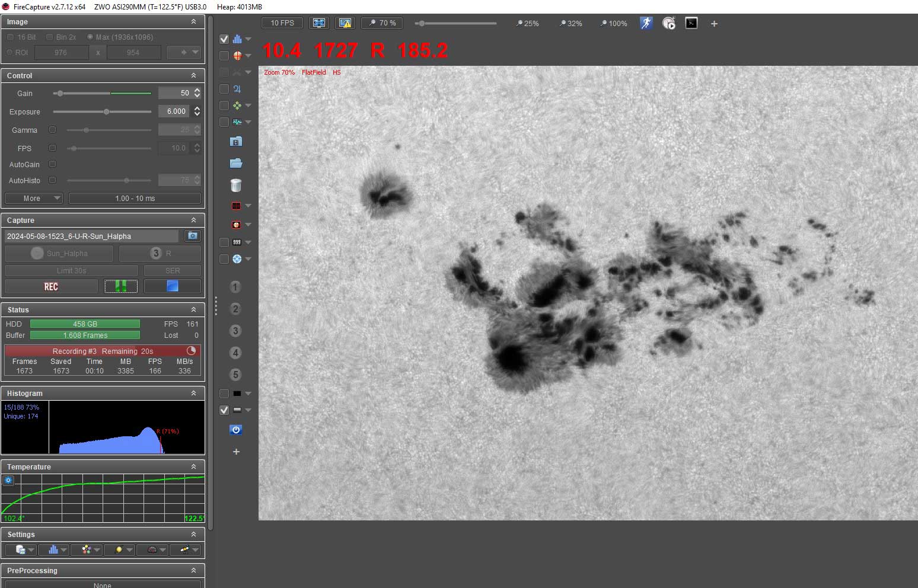This screenshot has width=918, height=588.
Task: Click the blue histogram bars tool icon
Action: pyautogui.click(x=237, y=39)
